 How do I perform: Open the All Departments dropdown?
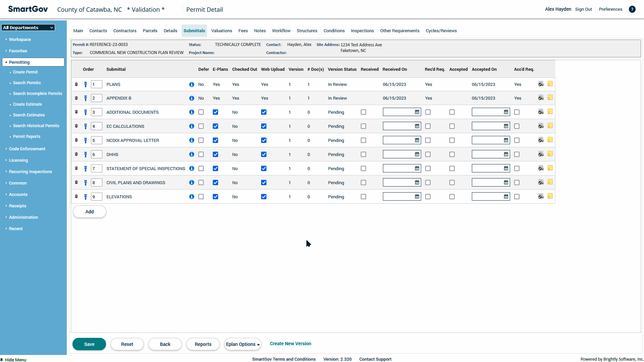[x=28, y=28]
